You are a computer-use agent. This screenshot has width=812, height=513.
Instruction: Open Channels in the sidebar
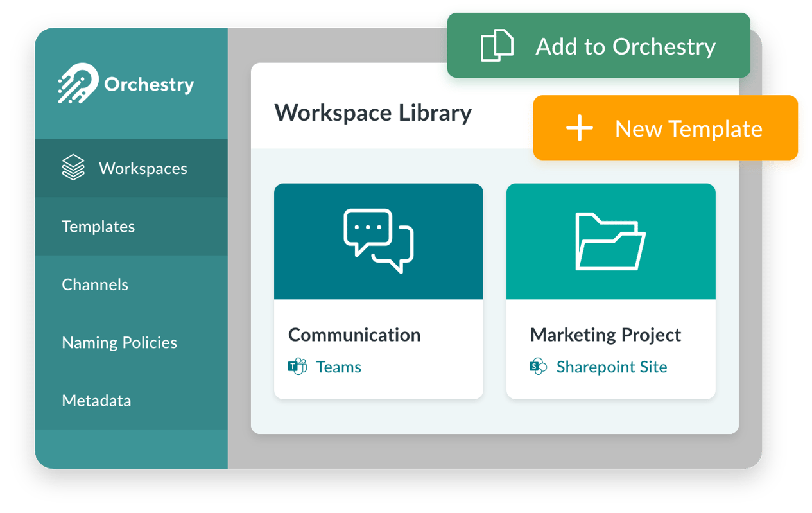[132, 284]
